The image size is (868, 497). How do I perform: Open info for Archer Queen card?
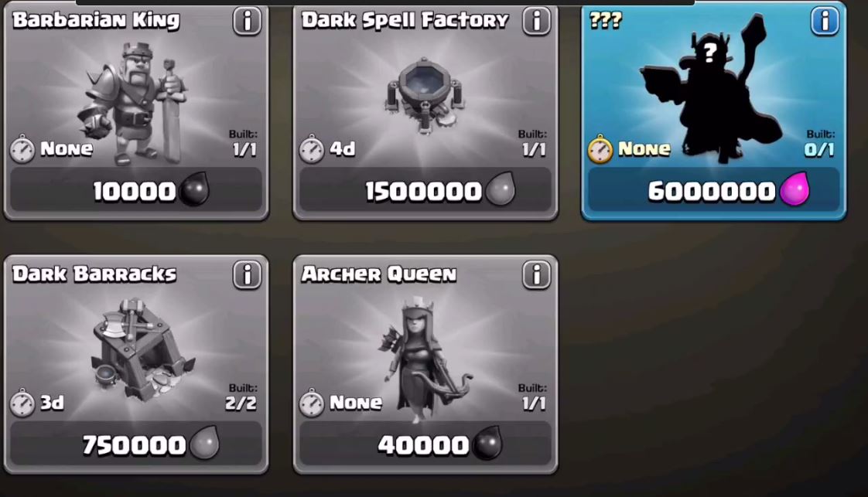[x=536, y=274]
